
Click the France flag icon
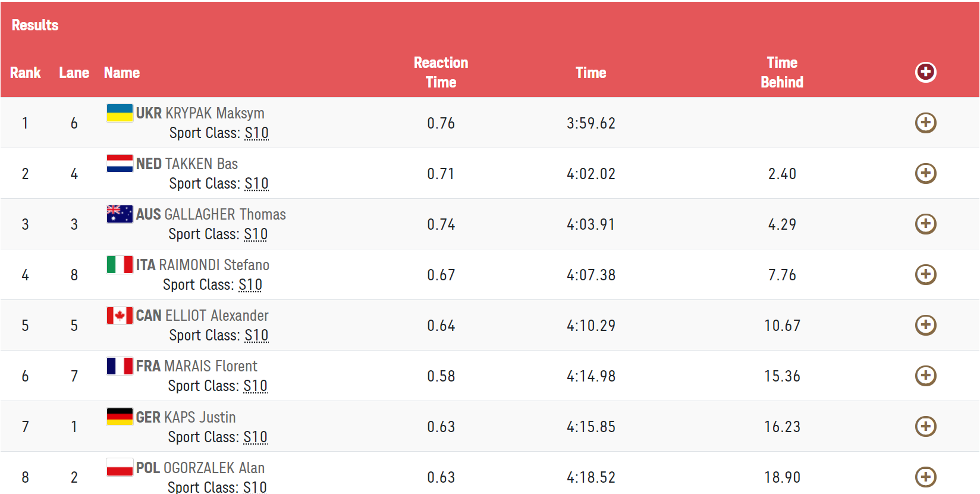120,365
